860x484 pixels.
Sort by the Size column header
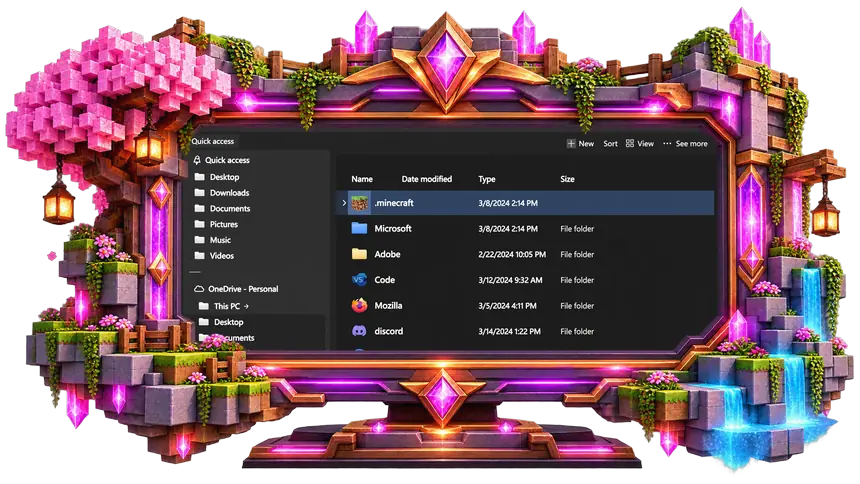click(568, 179)
